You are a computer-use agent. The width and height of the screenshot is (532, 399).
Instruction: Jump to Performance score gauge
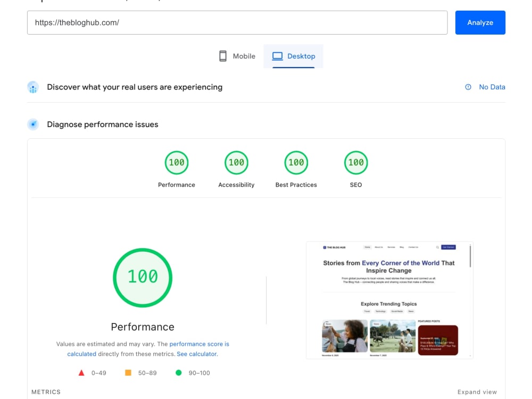click(177, 162)
